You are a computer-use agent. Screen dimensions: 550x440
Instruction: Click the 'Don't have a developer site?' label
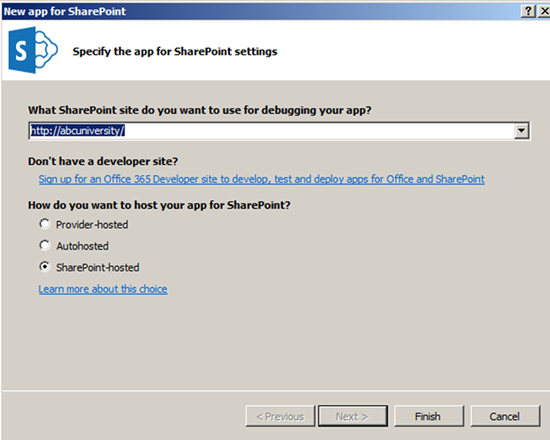coord(103,161)
